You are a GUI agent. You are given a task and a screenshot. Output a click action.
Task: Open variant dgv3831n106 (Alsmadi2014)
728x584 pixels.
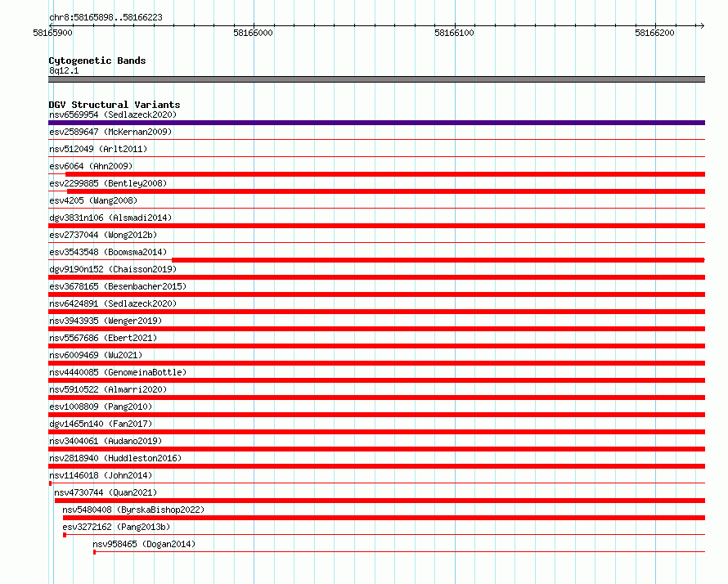pyautogui.click(x=110, y=218)
